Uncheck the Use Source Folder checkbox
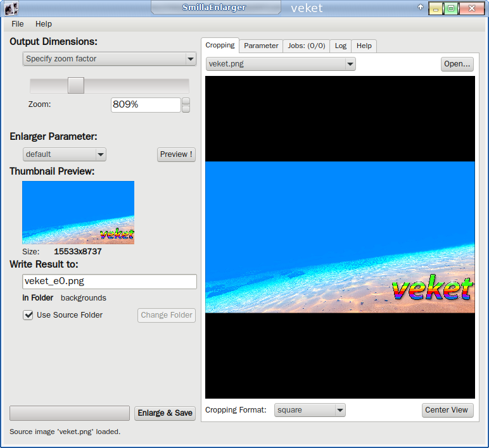 [28, 315]
